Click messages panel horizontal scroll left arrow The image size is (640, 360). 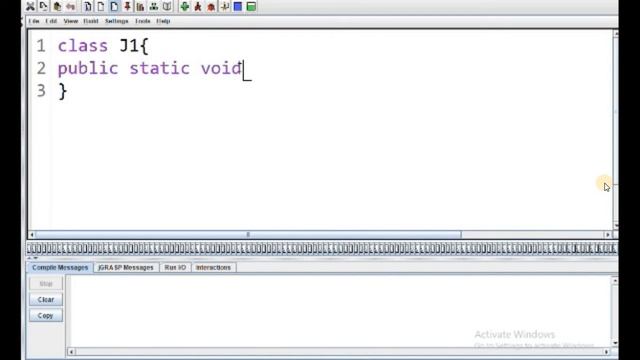pos(71,351)
